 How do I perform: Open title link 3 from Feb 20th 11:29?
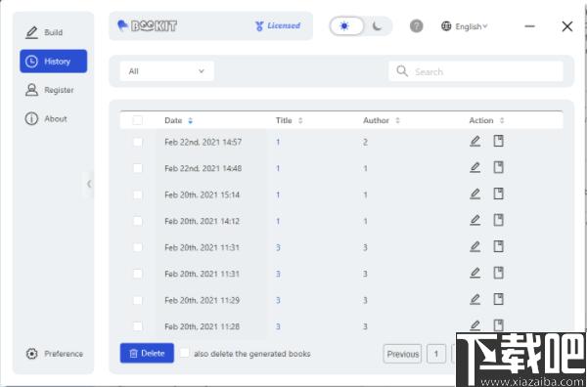coord(278,300)
